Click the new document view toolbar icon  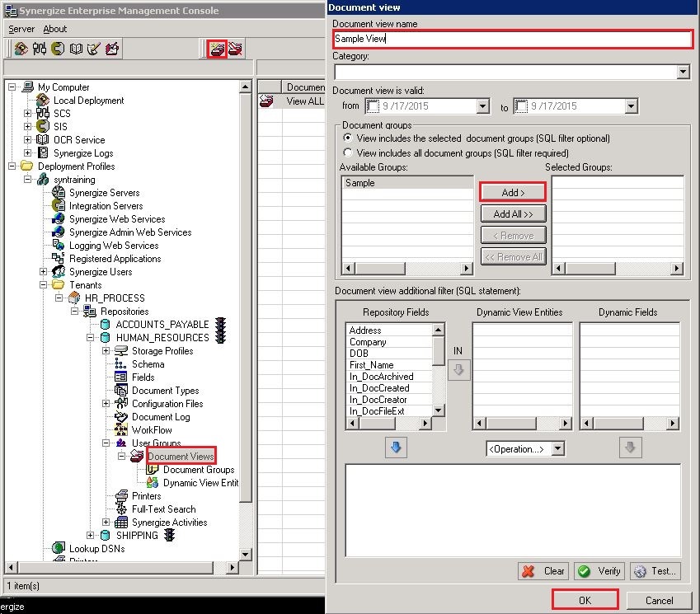click(218, 49)
